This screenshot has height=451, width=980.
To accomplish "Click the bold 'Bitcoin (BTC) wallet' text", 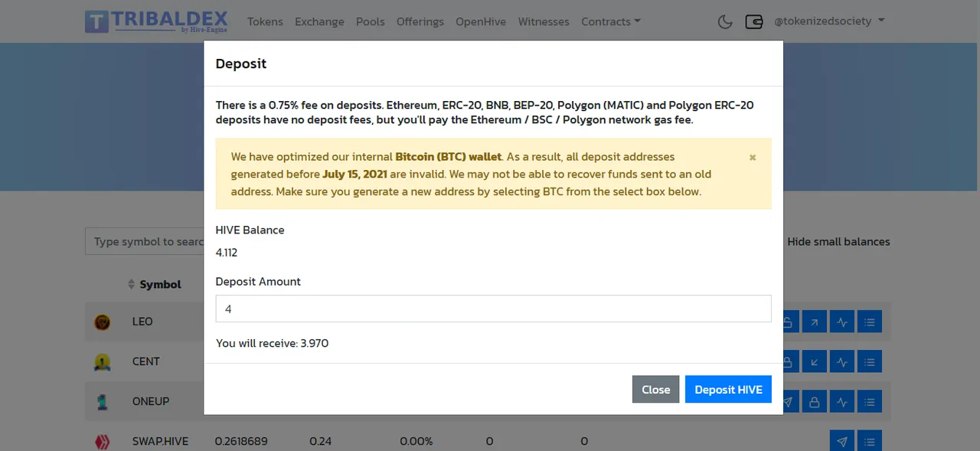I will [x=448, y=157].
